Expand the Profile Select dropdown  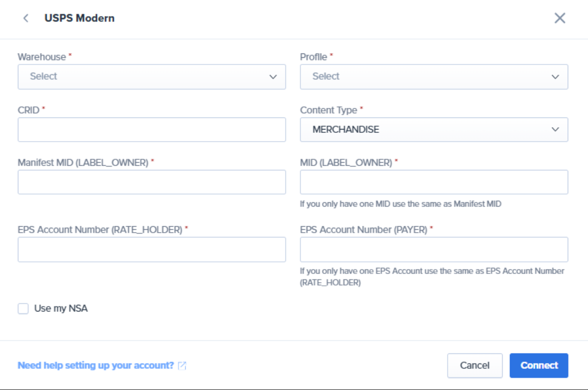pos(427,77)
